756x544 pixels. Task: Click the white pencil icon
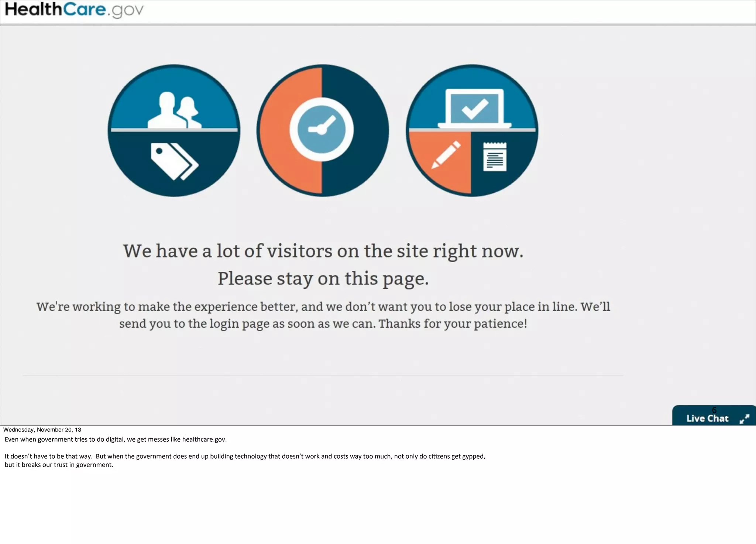(446, 155)
